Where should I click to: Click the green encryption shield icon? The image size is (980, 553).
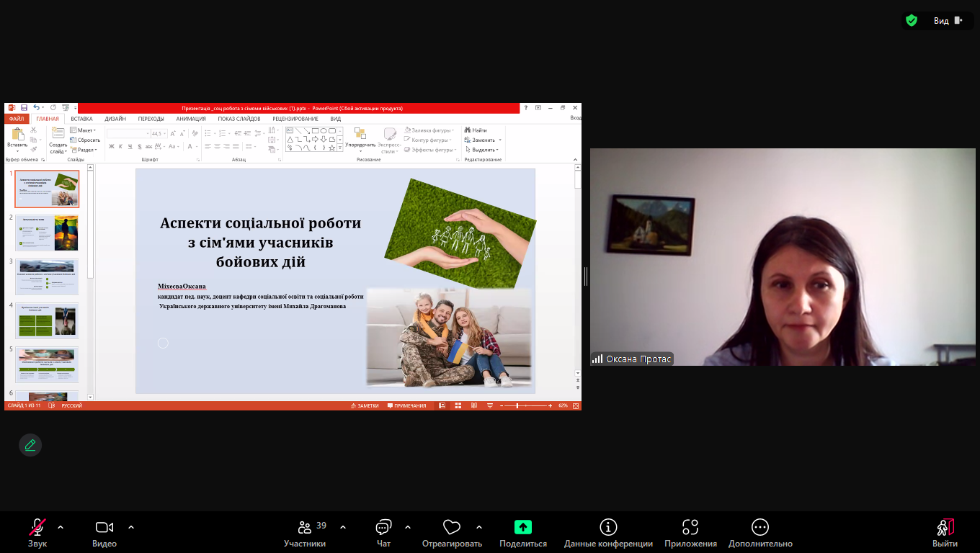coord(912,21)
